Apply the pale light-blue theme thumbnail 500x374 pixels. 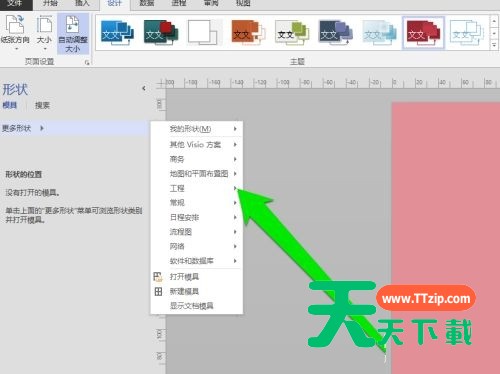tap(379, 33)
